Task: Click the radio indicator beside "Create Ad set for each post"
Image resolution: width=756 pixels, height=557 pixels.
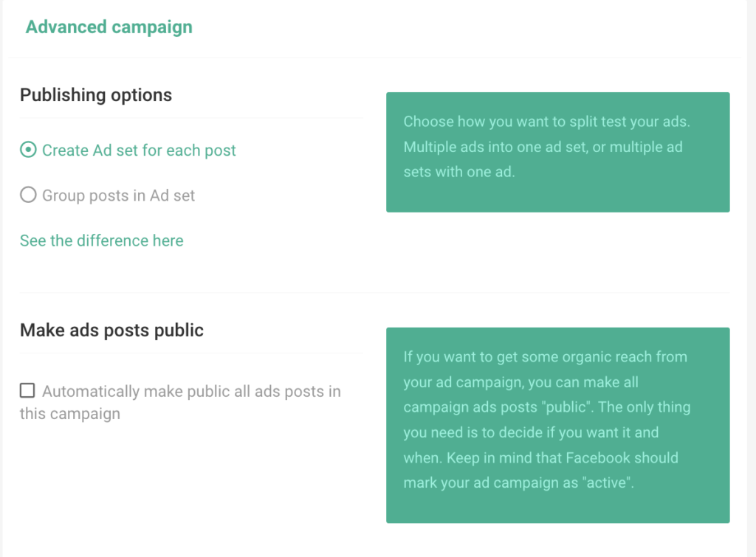Action: coord(27,150)
